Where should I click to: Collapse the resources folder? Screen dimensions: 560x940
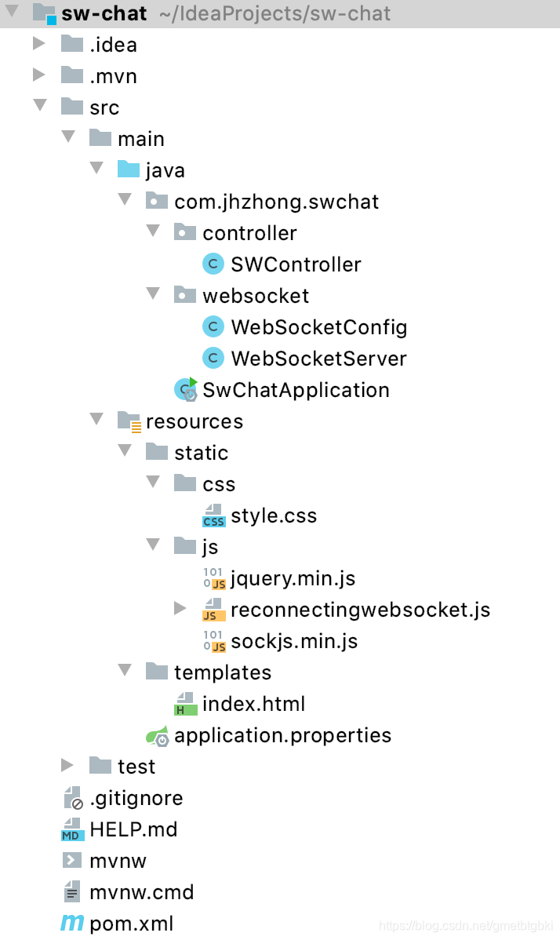coord(96,421)
